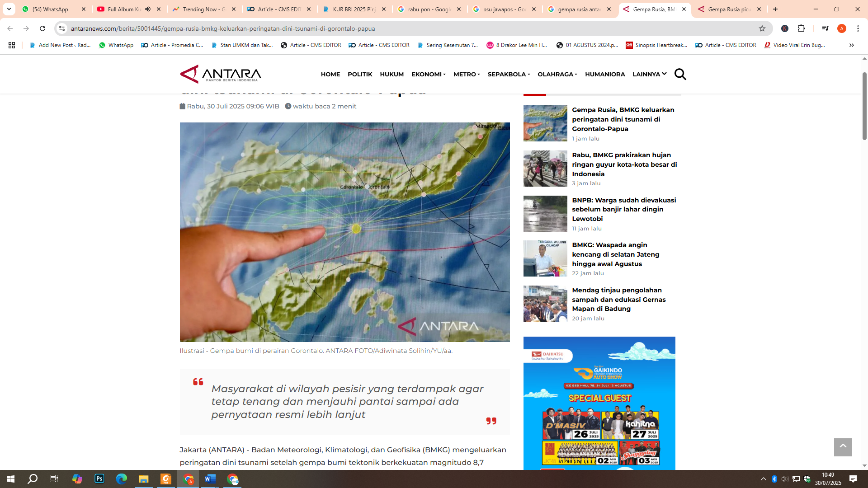Expand the METRO dropdown menu
This screenshot has height=488, width=868.
click(x=467, y=74)
